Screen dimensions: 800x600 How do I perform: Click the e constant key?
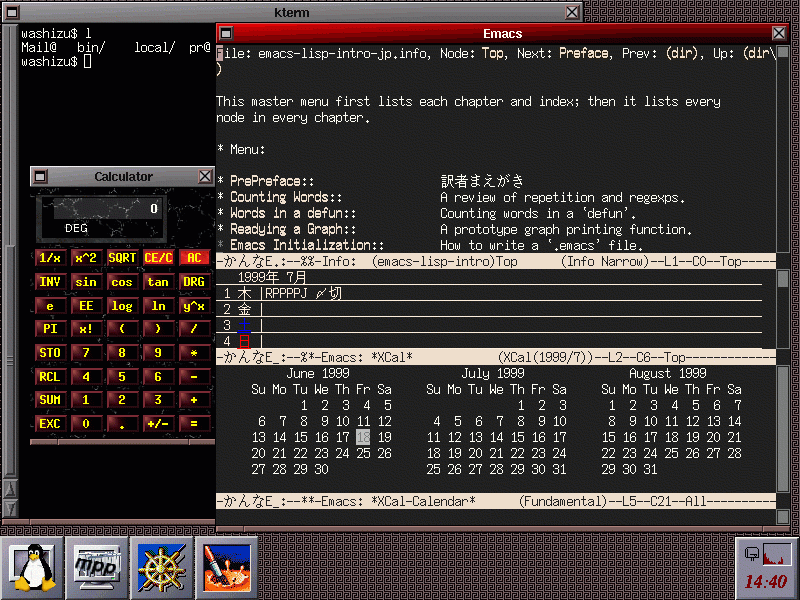[50, 306]
